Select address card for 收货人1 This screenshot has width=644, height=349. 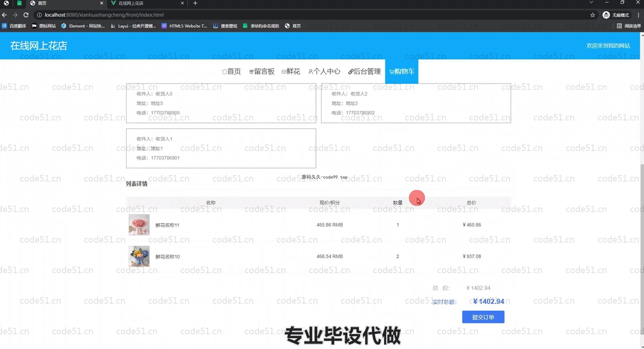(221, 149)
